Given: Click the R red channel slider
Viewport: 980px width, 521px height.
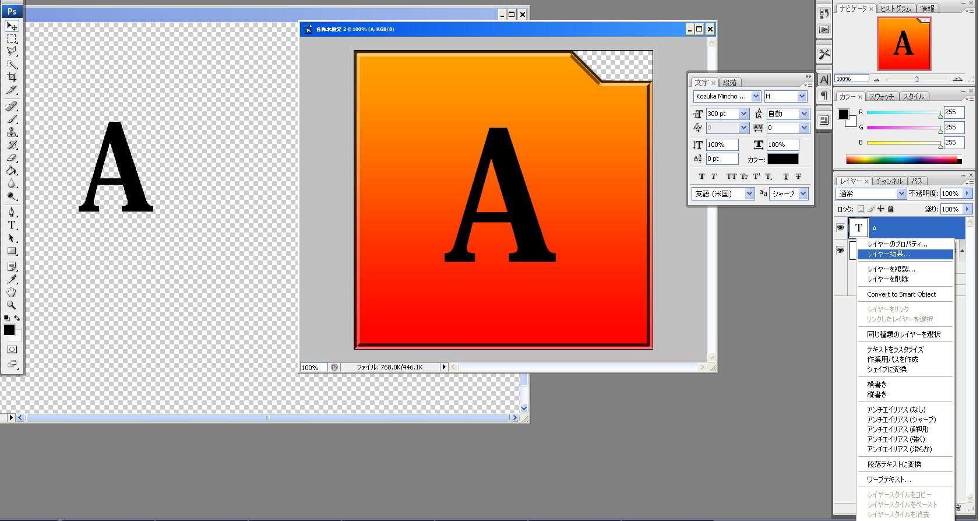Looking at the screenshot, I should point(903,112).
